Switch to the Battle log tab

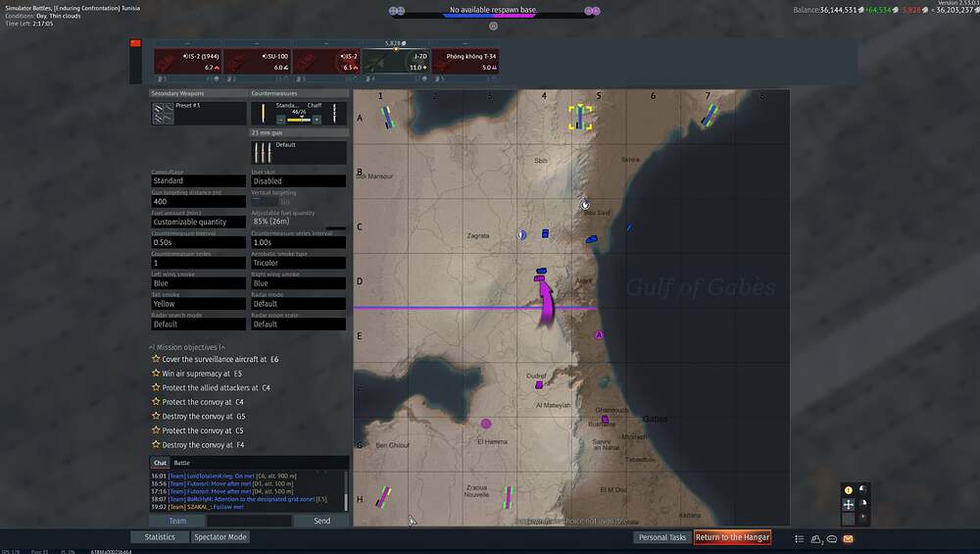(x=182, y=463)
